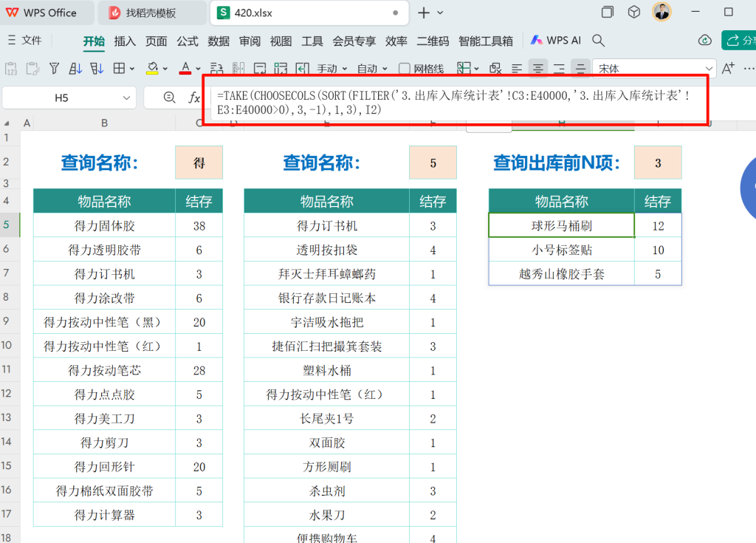
Task: Toggle the 网格线 gridlines checkbox
Action: 405,69
